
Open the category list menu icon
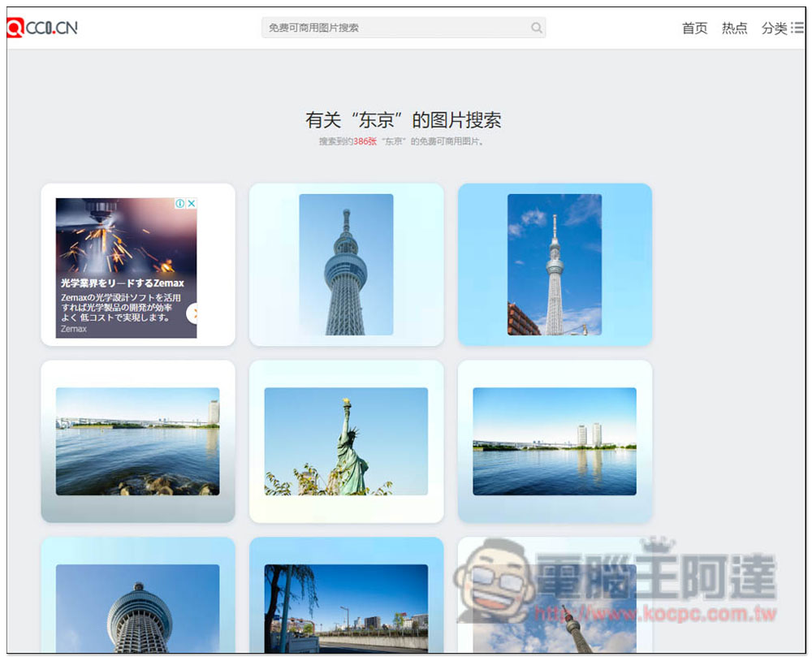tap(797, 28)
